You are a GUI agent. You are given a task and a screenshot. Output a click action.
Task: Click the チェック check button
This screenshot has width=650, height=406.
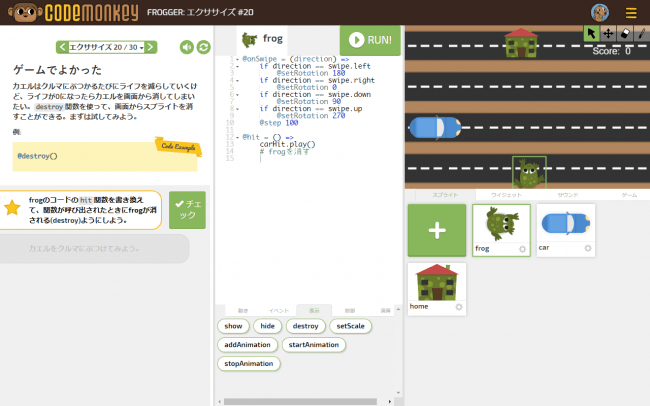187,210
